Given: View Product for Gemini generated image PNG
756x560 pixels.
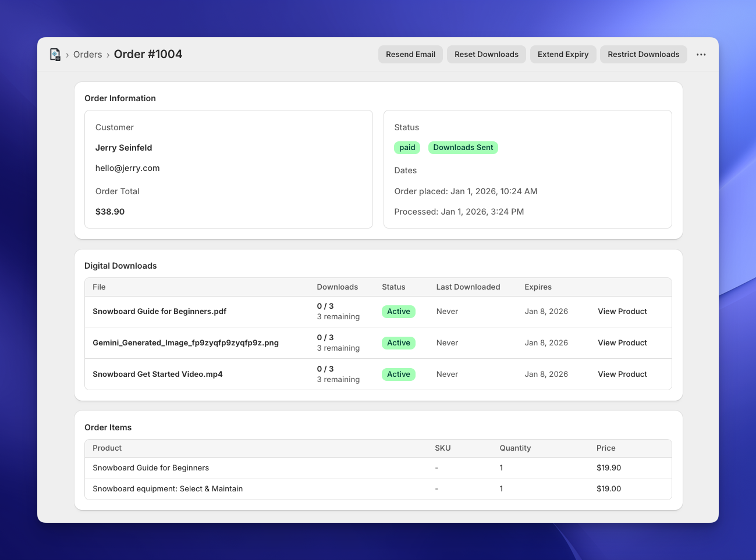Looking at the screenshot, I should click(x=622, y=343).
